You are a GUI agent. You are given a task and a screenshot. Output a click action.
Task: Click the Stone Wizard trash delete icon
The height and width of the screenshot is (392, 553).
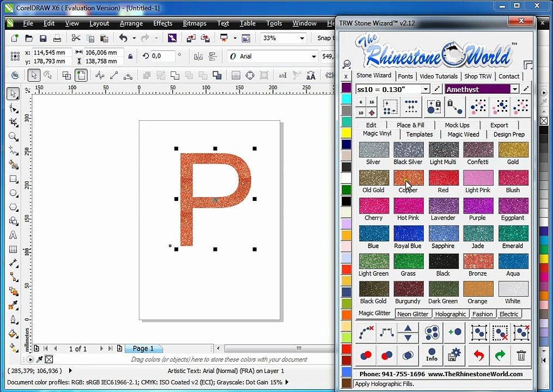(521, 355)
